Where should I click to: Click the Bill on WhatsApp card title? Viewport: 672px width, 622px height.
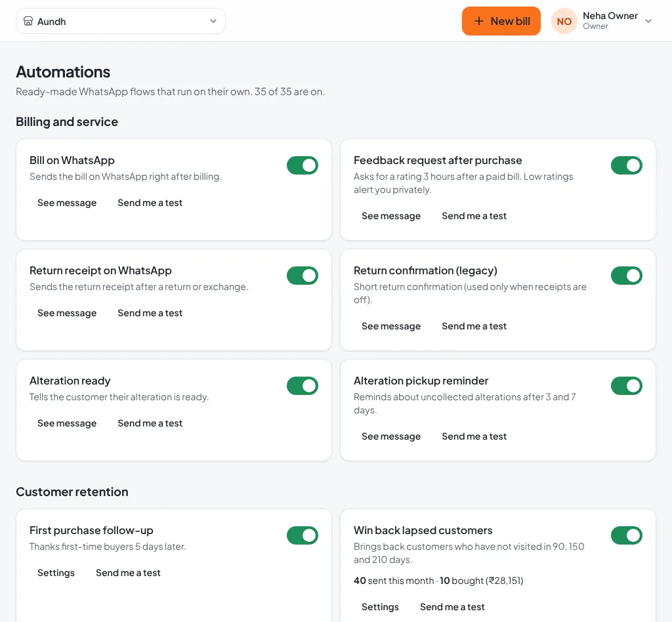(x=72, y=160)
